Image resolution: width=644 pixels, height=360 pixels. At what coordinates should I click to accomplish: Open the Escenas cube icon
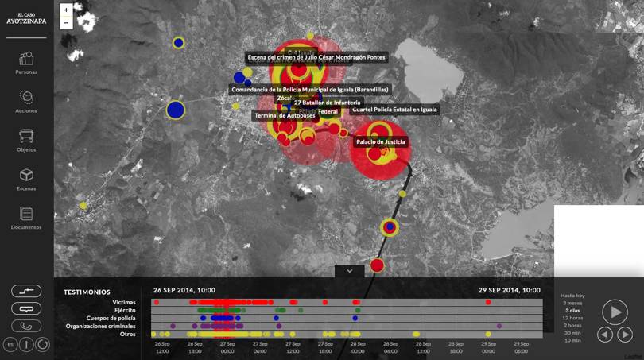(x=26, y=179)
